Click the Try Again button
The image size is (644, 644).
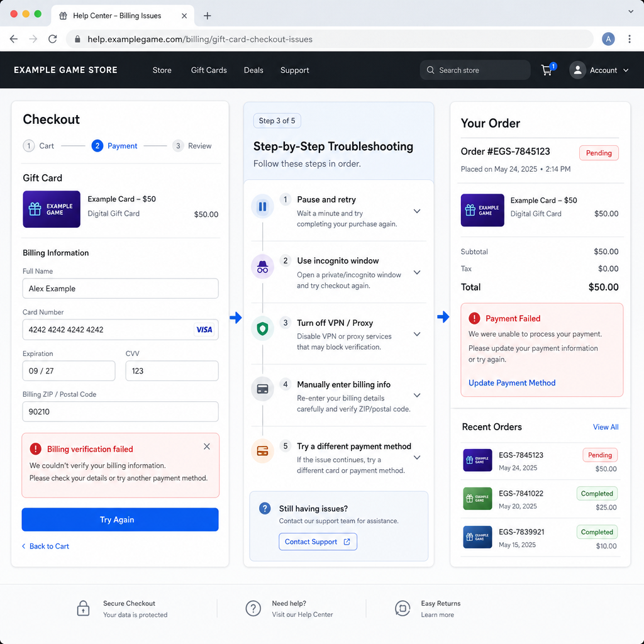click(120, 519)
